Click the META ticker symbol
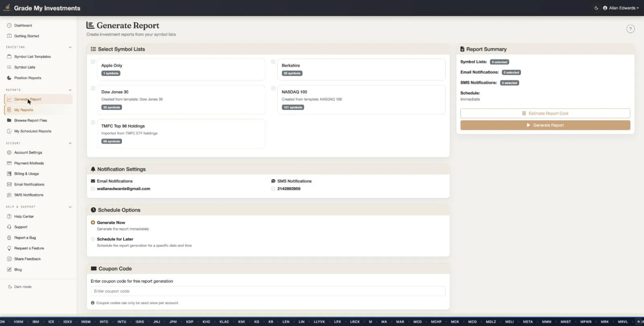The width and height of the screenshot is (644, 326). click(528, 322)
